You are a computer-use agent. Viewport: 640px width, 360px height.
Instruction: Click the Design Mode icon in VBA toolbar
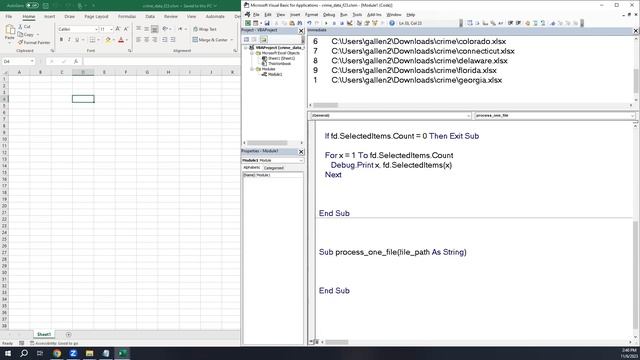pos(350,23)
